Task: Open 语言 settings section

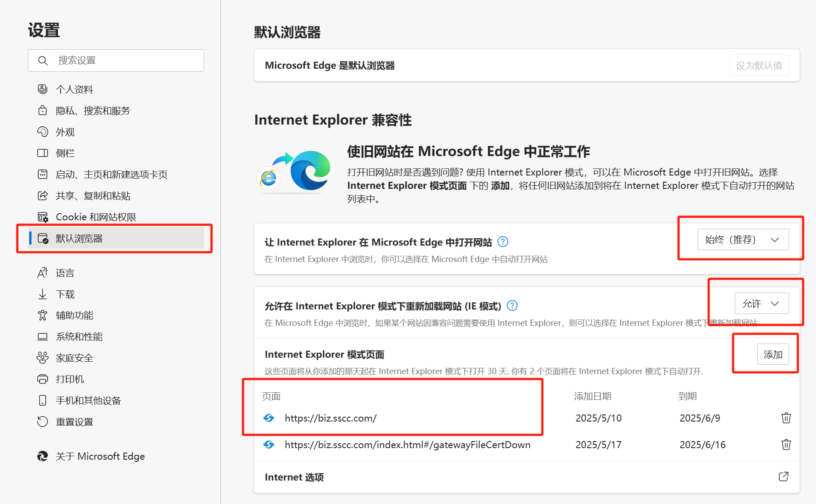Action: pyautogui.click(x=116, y=273)
